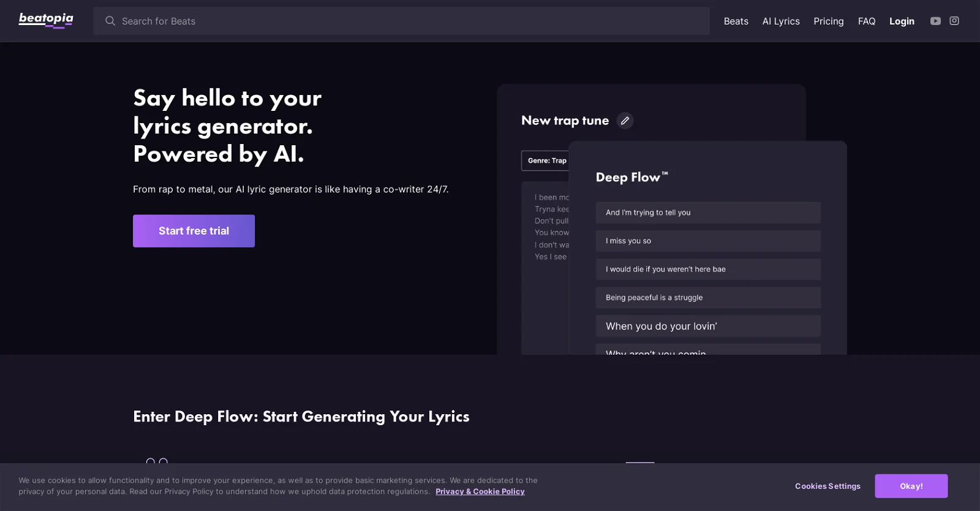
Task: Open the YouTube channel icon
Action: 935,21
